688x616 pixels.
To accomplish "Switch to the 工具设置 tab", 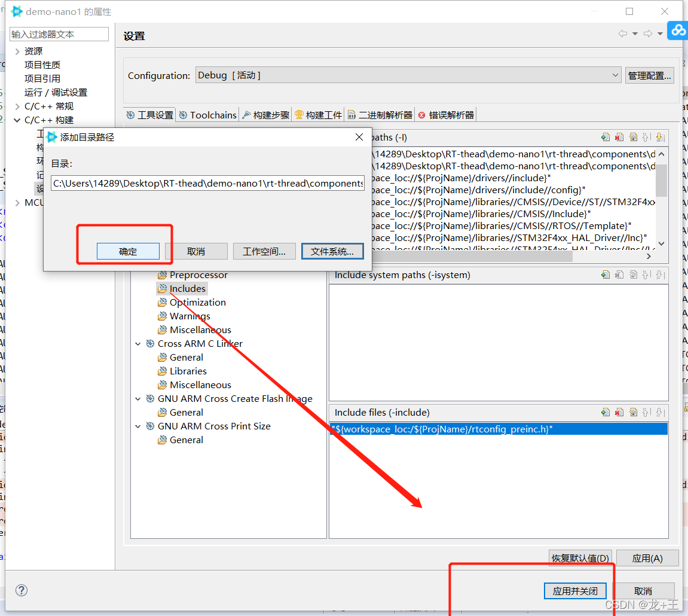I will coord(150,115).
